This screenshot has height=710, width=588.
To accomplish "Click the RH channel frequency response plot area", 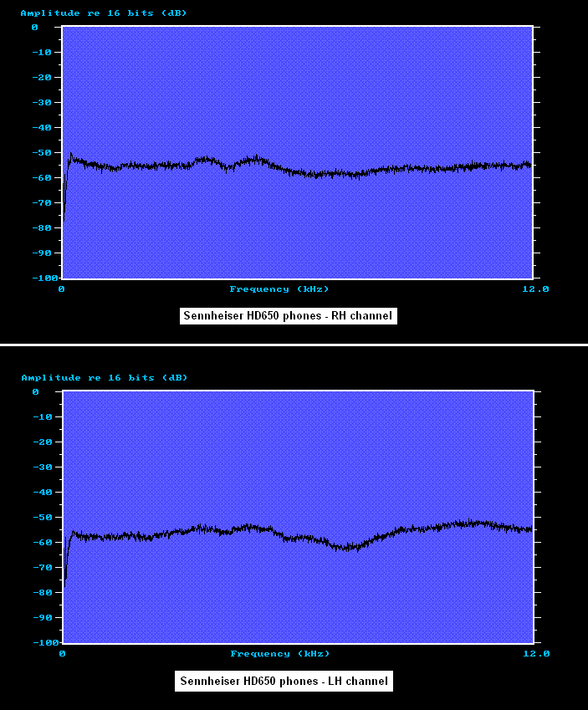I will [297, 152].
